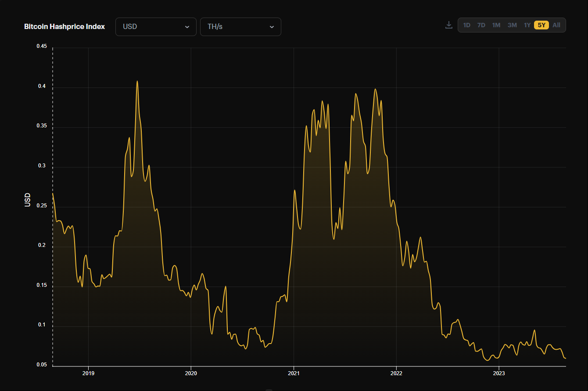Viewport: 588px width, 391px height.
Task: Click the highlighted 5Y range button
Action: [x=541, y=25]
